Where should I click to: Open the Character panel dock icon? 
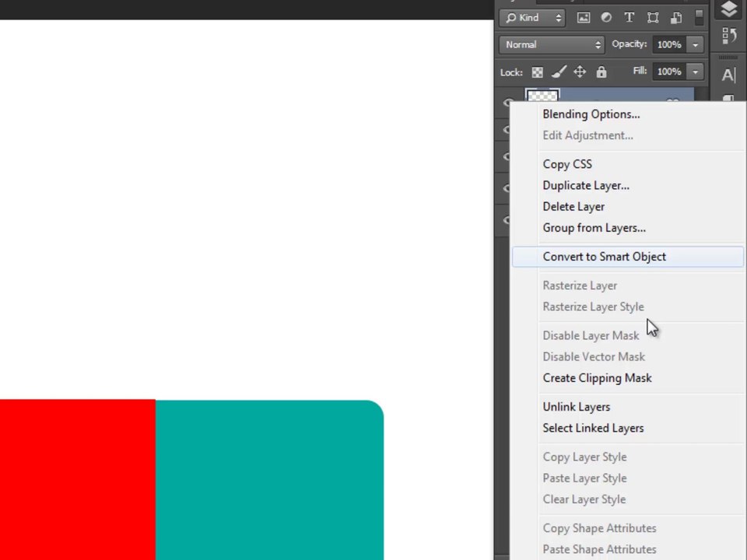click(x=728, y=75)
